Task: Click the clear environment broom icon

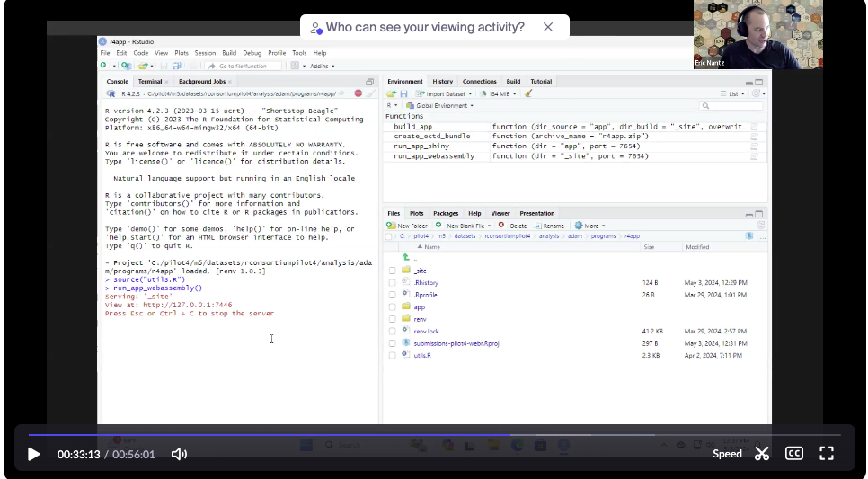Action: pyautogui.click(x=528, y=93)
